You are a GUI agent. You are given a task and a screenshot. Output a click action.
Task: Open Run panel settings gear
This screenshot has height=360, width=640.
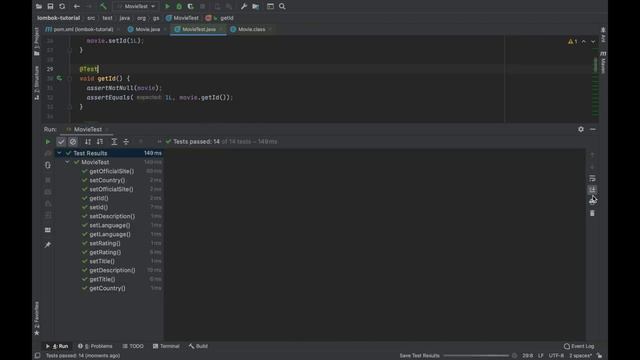coord(581,129)
